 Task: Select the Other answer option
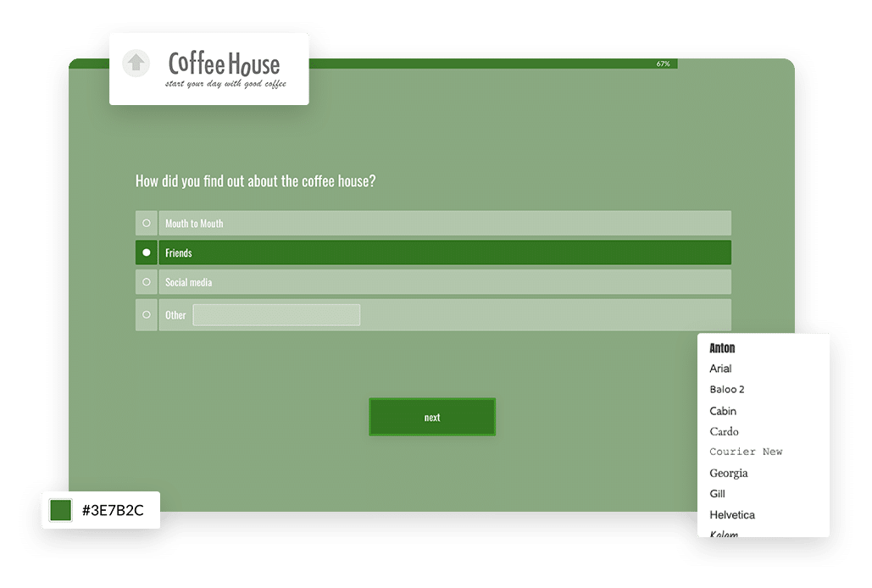146,314
